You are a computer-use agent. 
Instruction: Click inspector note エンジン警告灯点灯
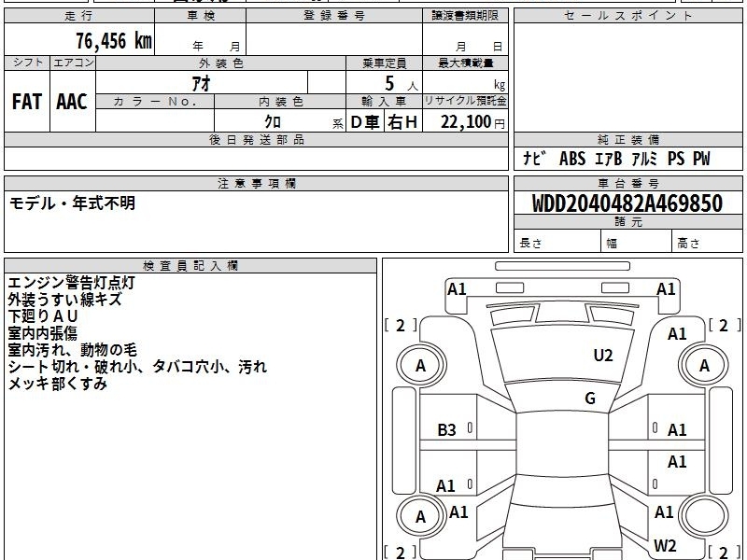(72, 283)
